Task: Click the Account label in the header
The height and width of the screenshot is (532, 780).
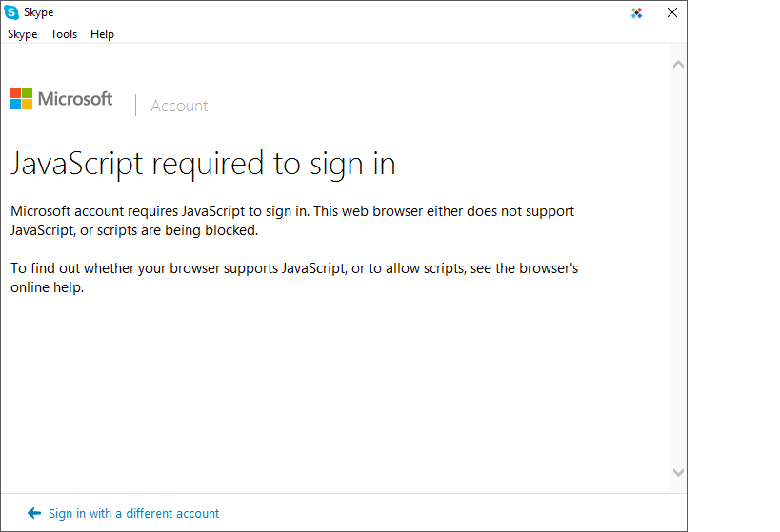Action: [179, 106]
